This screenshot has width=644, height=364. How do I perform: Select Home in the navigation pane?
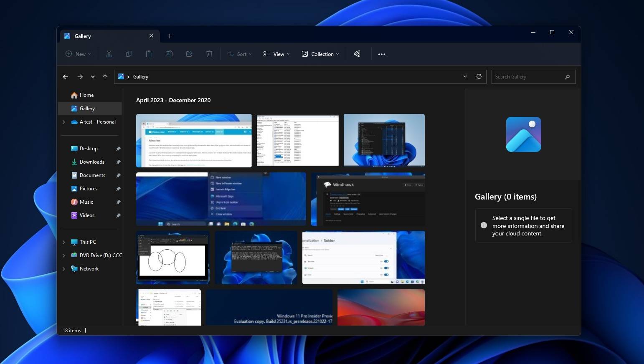[x=86, y=95]
